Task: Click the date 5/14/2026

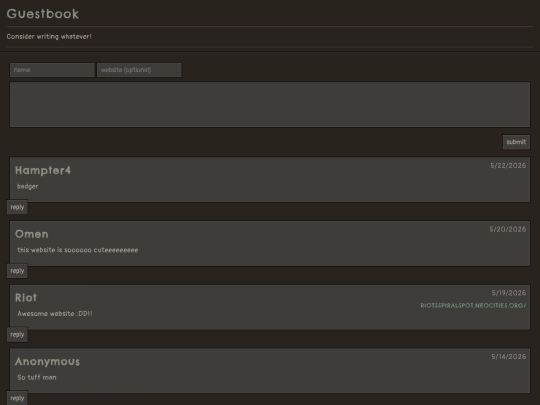Action: pos(509,357)
